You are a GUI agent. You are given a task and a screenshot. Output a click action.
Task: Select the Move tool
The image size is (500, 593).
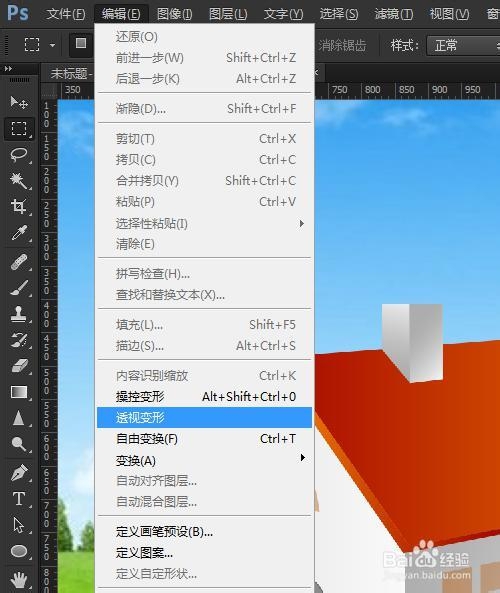point(19,102)
